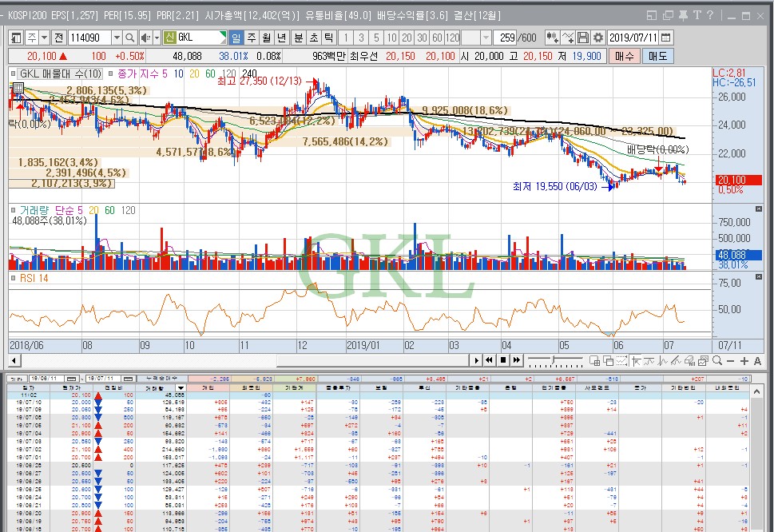Click the speaker sound alert icon
774x532 pixels.
coord(145,38)
